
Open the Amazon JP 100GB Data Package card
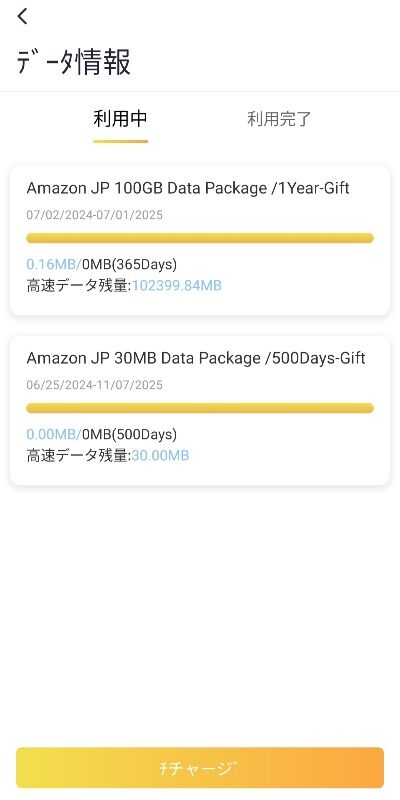coord(200,240)
